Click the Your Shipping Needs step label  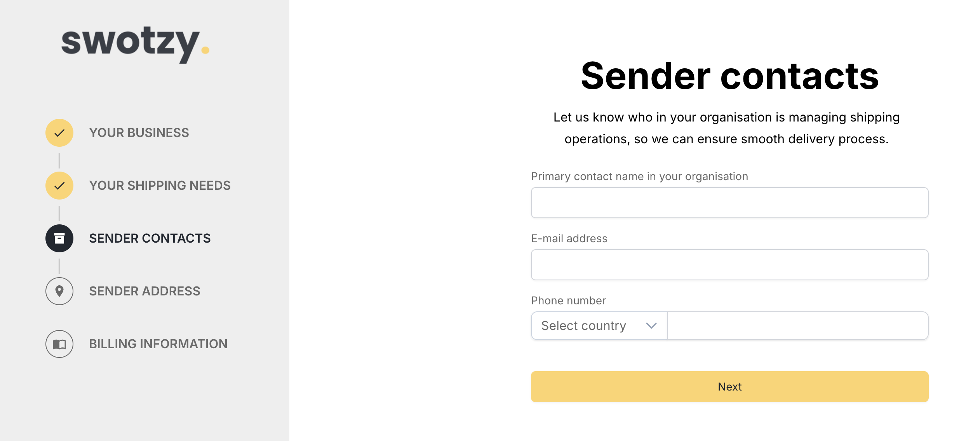[159, 186]
